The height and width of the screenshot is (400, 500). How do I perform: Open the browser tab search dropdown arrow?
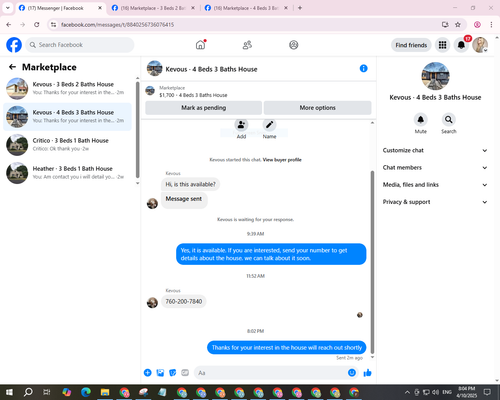click(8, 8)
